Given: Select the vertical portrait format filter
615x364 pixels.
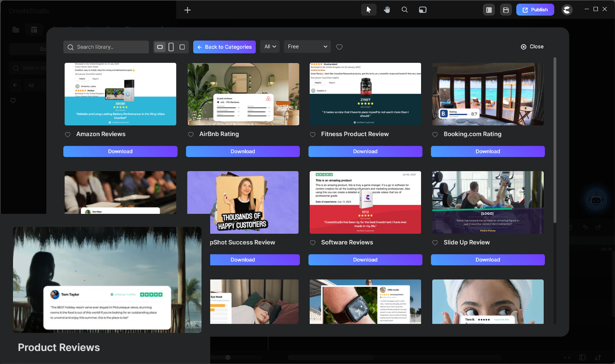Looking at the screenshot, I should tap(171, 47).
